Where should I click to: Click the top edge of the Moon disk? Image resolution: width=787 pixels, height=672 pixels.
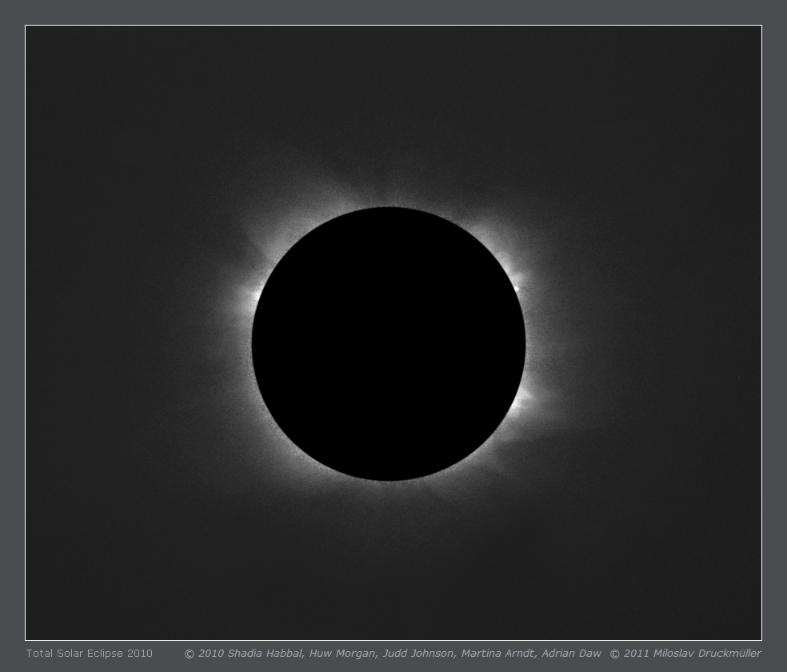pos(389,208)
